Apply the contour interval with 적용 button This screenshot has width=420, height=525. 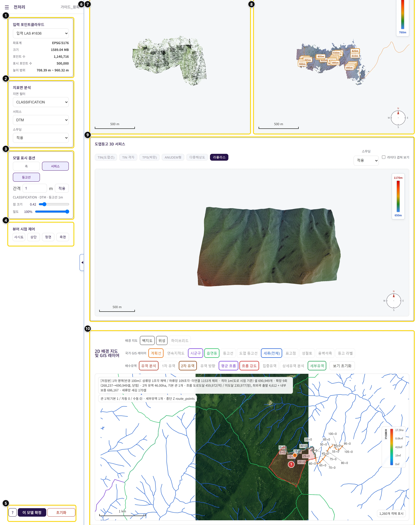62,188
